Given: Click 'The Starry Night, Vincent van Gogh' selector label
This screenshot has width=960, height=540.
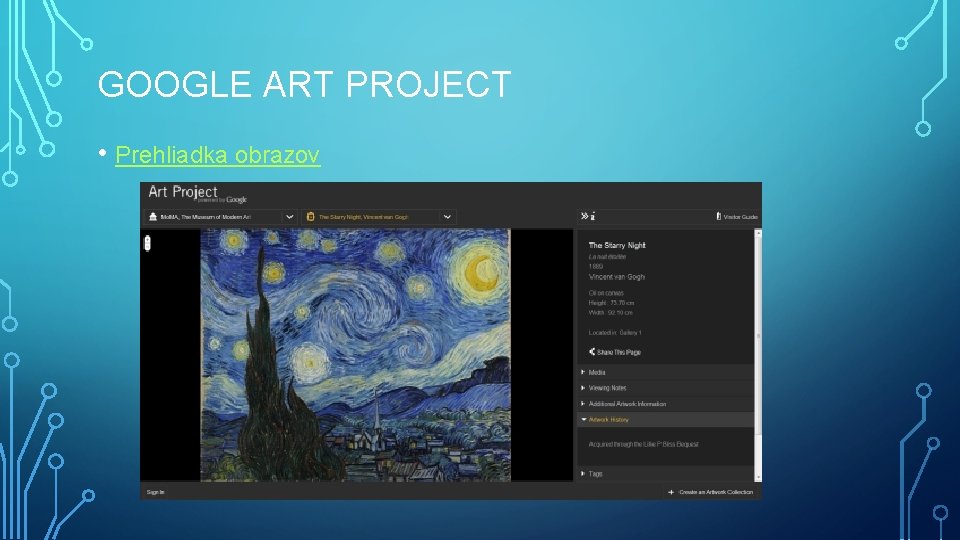Looking at the screenshot, I should (x=363, y=217).
